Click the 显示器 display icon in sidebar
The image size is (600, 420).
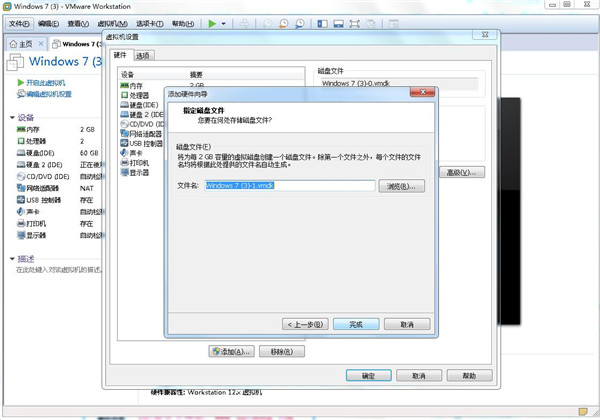point(21,235)
